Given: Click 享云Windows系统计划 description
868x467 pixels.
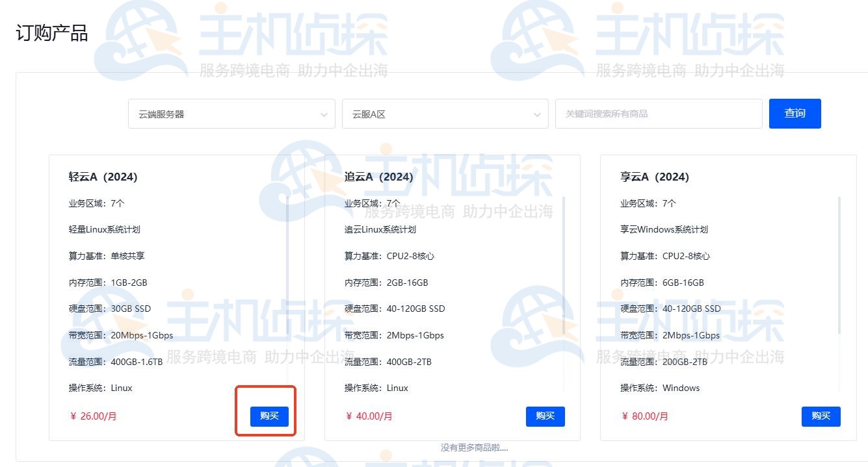Looking at the screenshot, I should (x=664, y=229).
